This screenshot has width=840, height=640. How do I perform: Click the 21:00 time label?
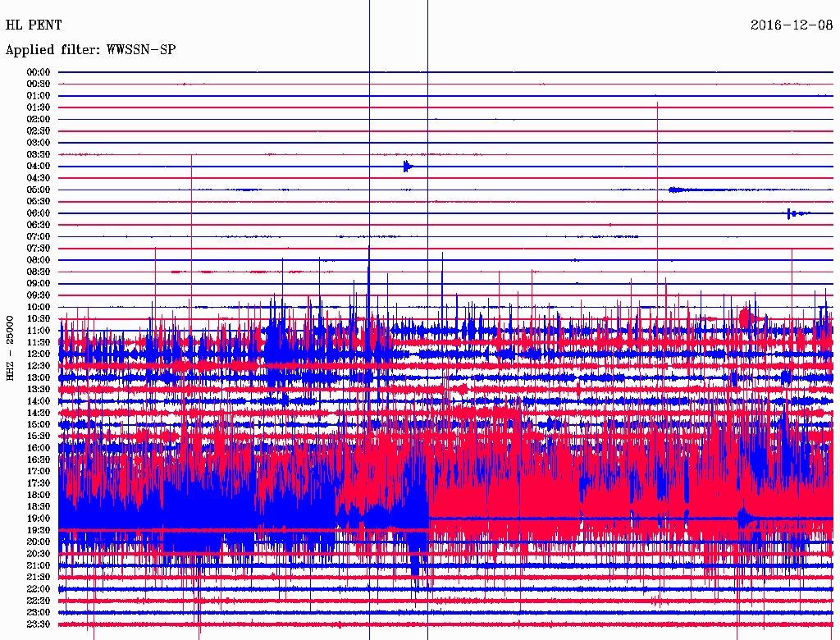39,565
